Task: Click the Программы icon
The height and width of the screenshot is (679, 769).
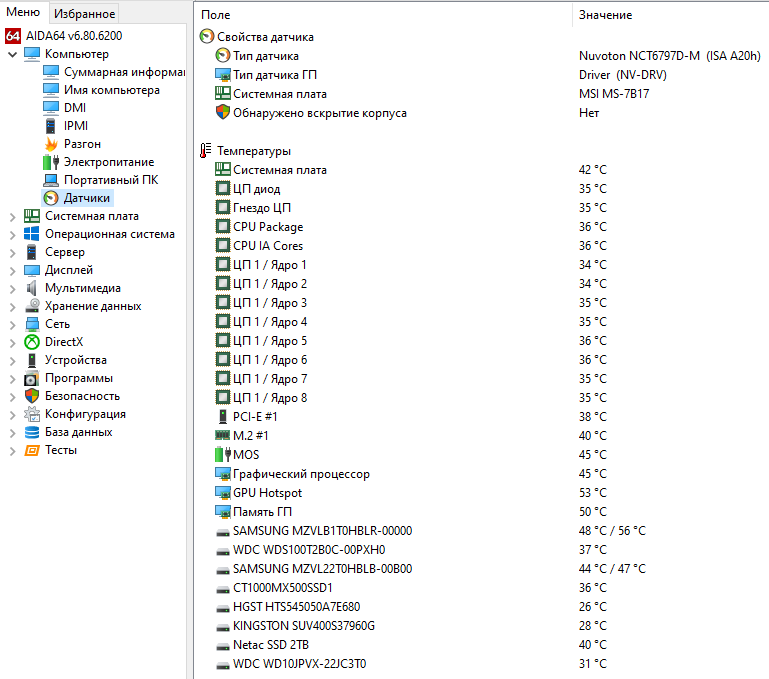Action: tap(32, 378)
